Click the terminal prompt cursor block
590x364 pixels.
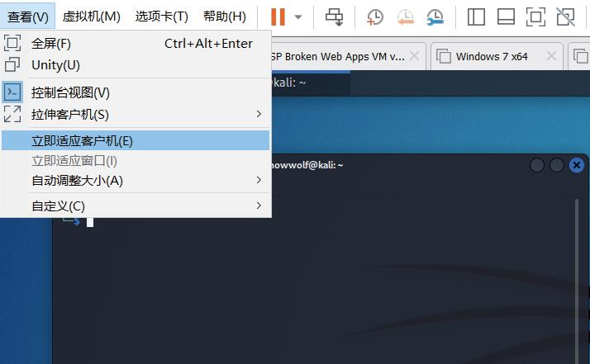(90, 222)
